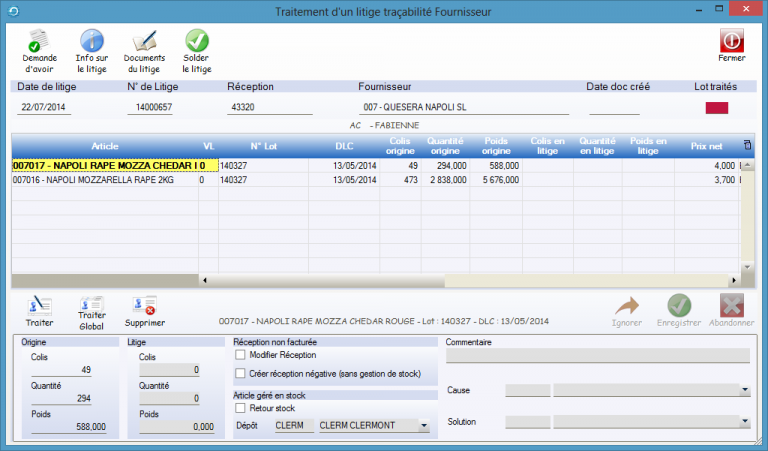Click the Enregistrer green check icon
The image size is (768, 451).
679,306
